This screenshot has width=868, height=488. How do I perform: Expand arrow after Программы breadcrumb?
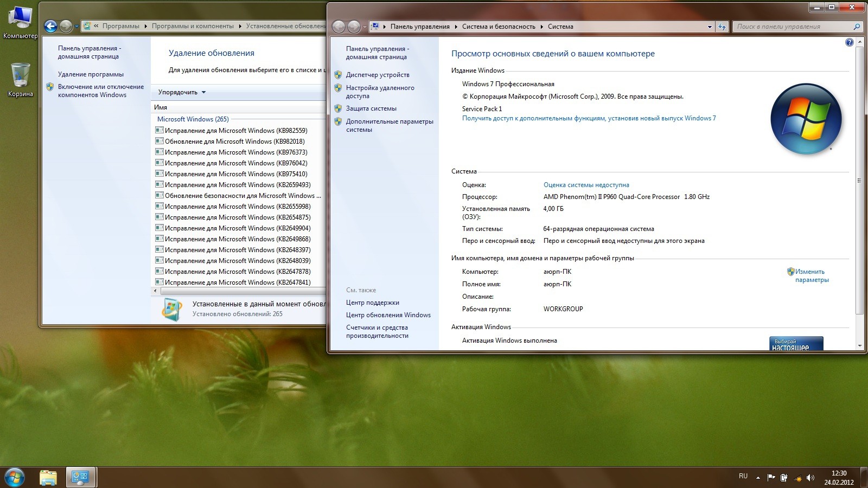coord(146,26)
